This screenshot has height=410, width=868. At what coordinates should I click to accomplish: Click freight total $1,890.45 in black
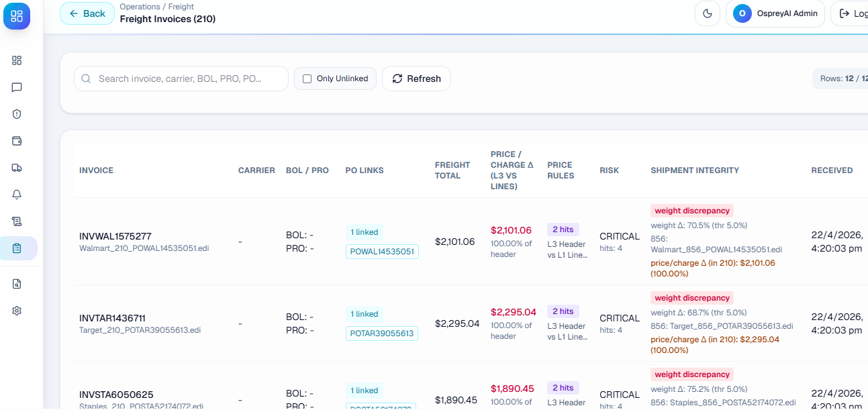click(x=456, y=400)
